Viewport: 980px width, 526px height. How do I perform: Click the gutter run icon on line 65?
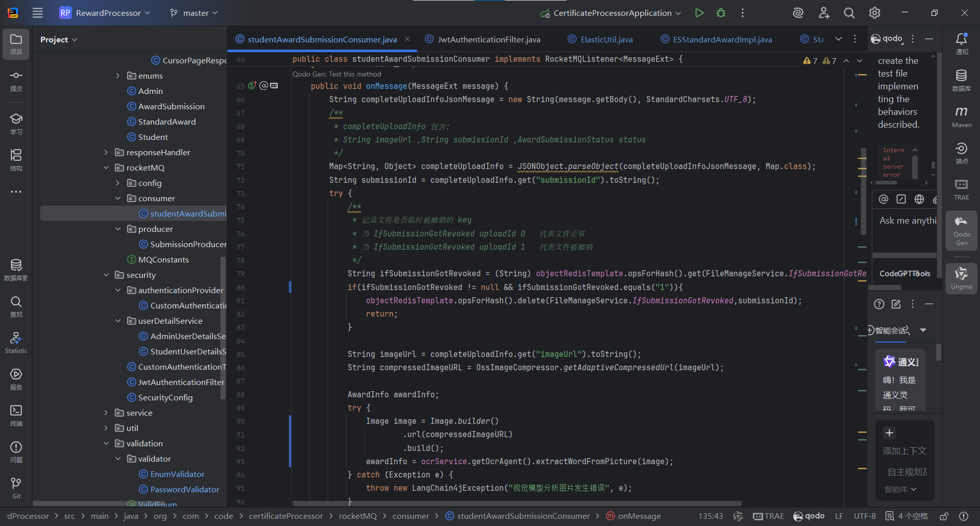[252, 86]
